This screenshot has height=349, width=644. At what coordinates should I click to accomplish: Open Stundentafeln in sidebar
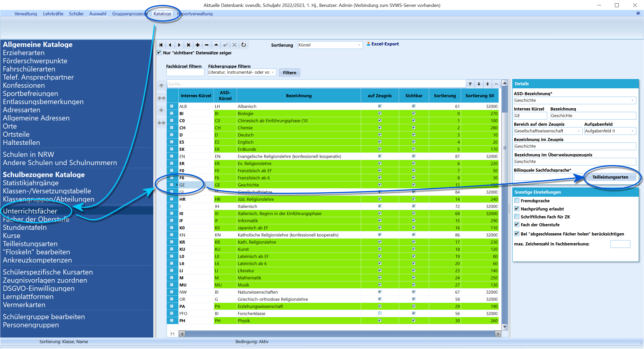click(25, 227)
